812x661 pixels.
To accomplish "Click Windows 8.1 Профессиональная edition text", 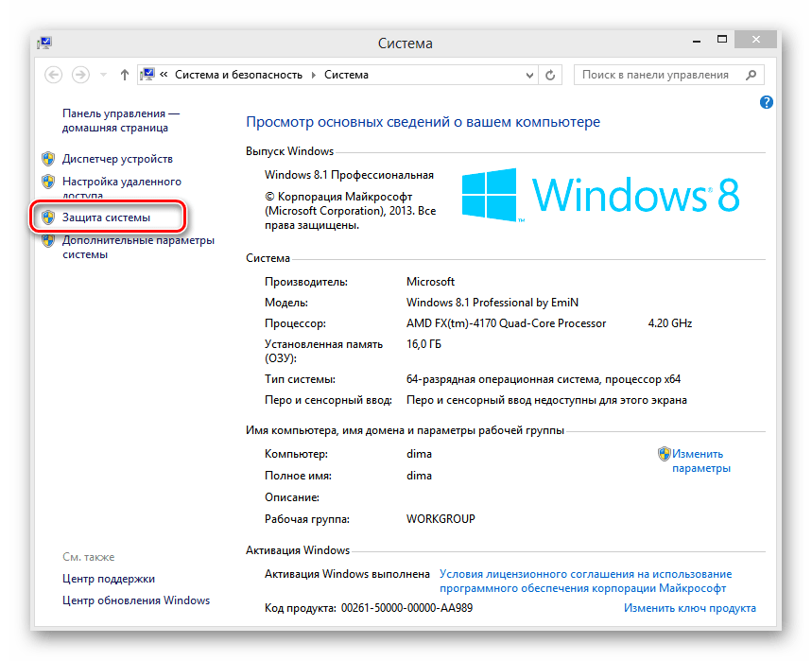I will tap(349, 175).
